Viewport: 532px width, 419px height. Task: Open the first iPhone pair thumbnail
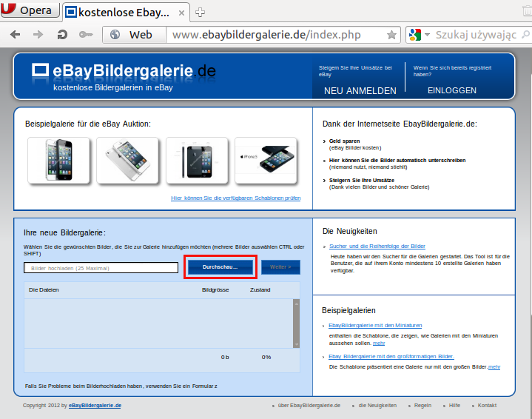tap(58, 160)
